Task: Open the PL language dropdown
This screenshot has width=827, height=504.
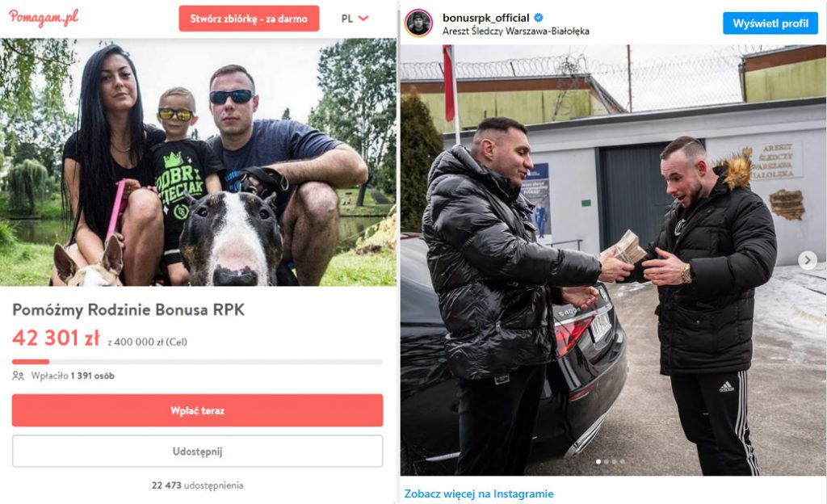Action: [355, 19]
